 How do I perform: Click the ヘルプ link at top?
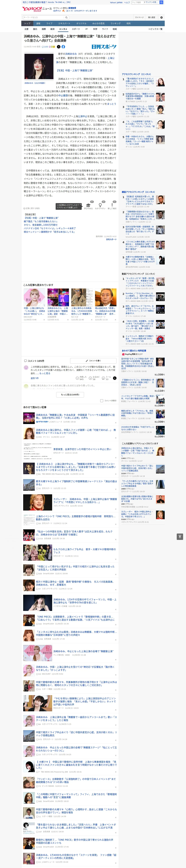(127, 2)
